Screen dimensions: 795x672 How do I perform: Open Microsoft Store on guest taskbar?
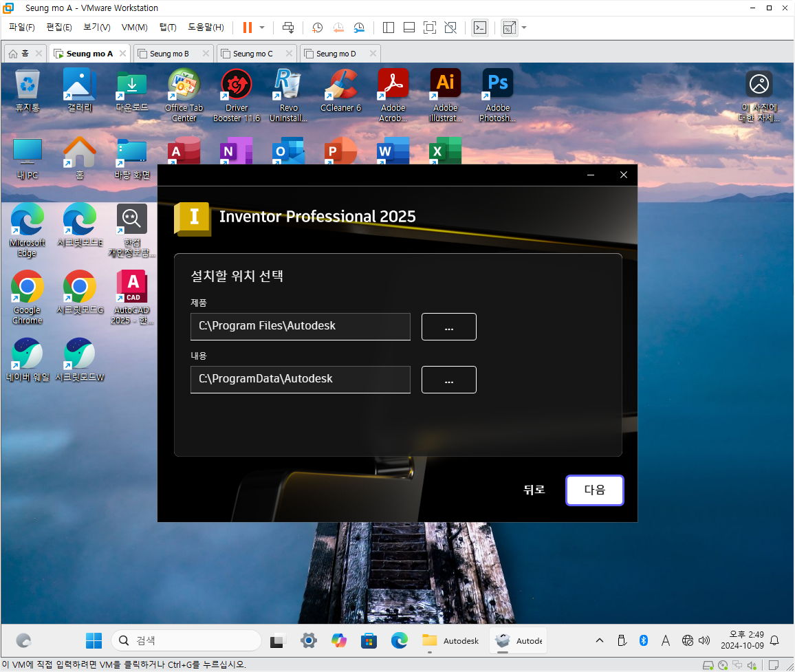point(369,640)
